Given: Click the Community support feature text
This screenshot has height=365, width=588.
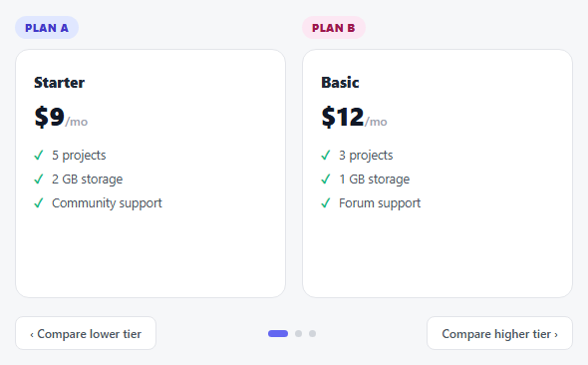Looking at the screenshot, I should 107,203.
